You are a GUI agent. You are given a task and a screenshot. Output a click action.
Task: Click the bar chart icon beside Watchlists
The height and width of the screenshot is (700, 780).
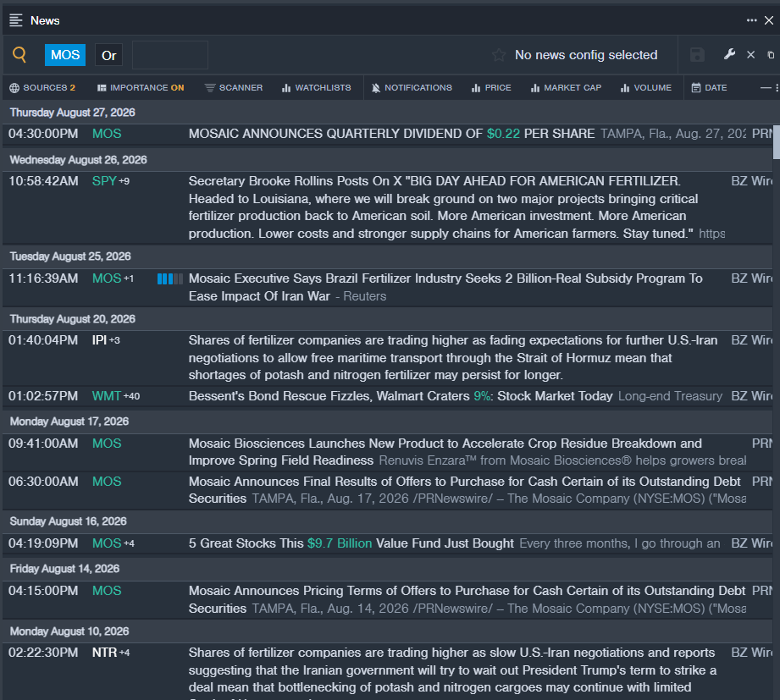[x=286, y=88]
